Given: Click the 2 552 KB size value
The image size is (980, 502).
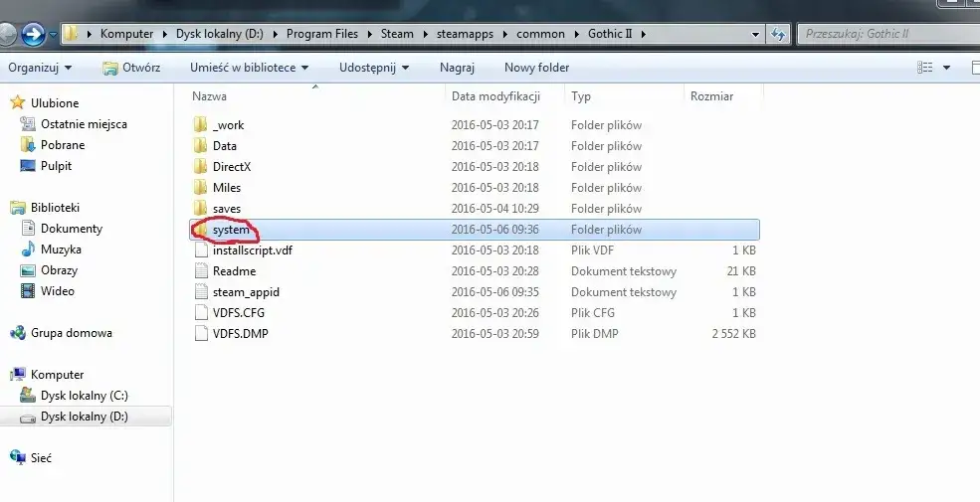Looking at the screenshot, I should [x=733, y=333].
